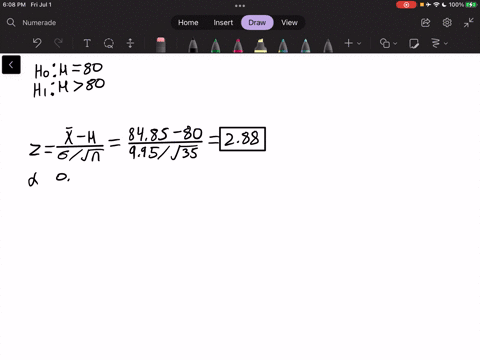The height and width of the screenshot is (360, 480).
Task: Select the cyan-tipped pen
Action: point(305,45)
